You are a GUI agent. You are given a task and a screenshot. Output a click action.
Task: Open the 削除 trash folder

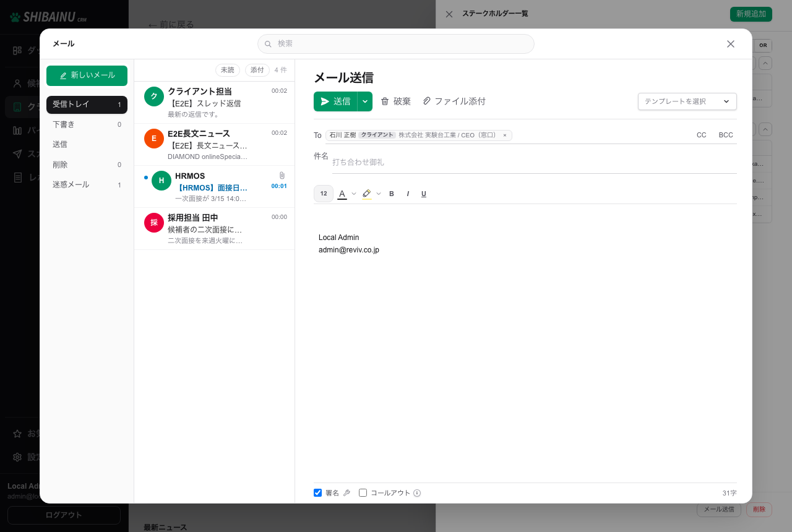coord(87,165)
